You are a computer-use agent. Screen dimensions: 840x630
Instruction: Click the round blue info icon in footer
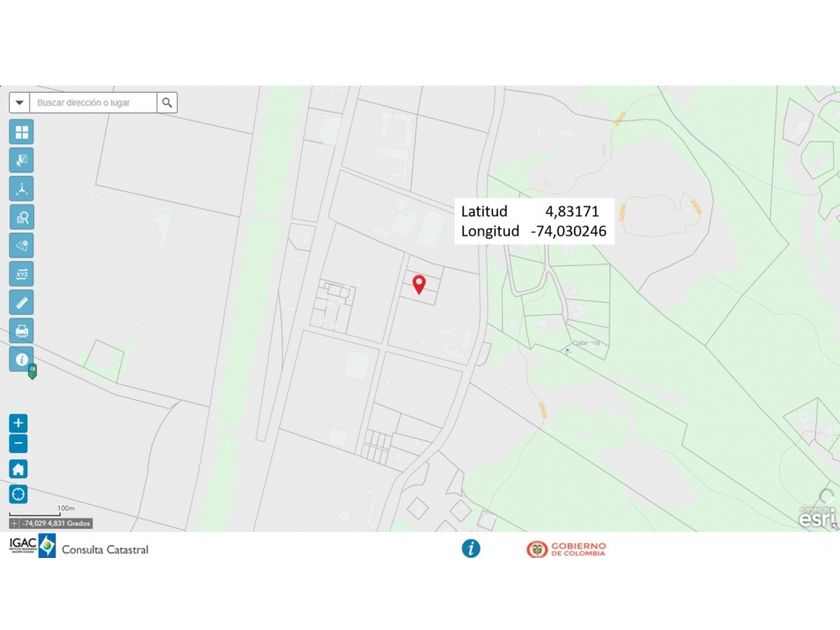coord(471,549)
